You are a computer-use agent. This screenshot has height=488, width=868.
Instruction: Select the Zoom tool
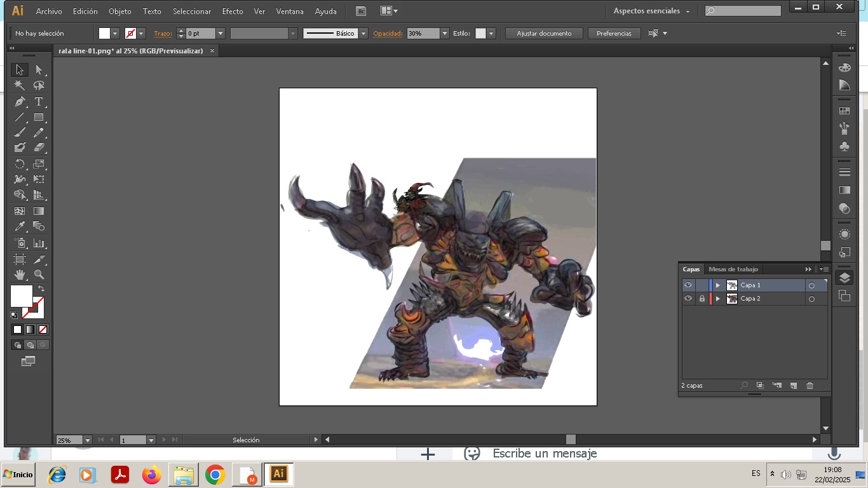(x=39, y=274)
